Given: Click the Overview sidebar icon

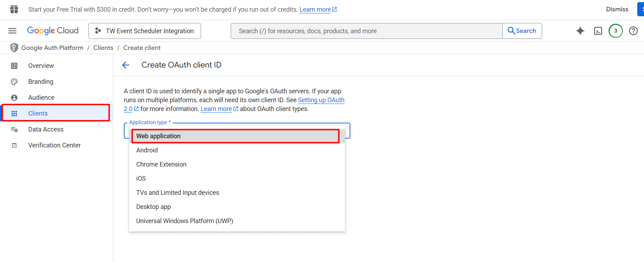Looking at the screenshot, I should (14, 66).
